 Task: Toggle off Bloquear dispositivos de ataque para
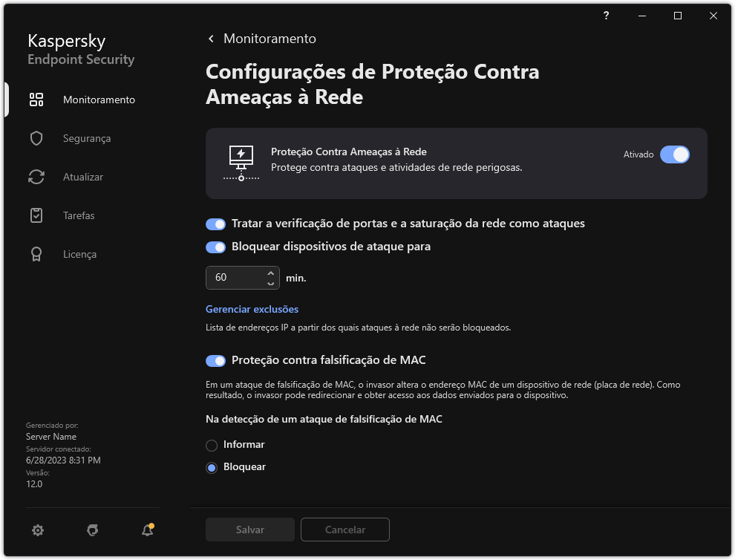pyautogui.click(x=215, y=247)
